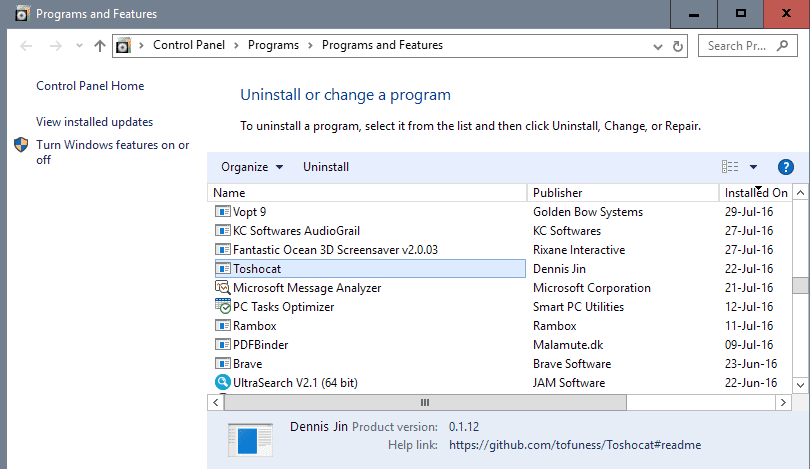Click the UltraSearch magnifier icon in list

[223, 382]
